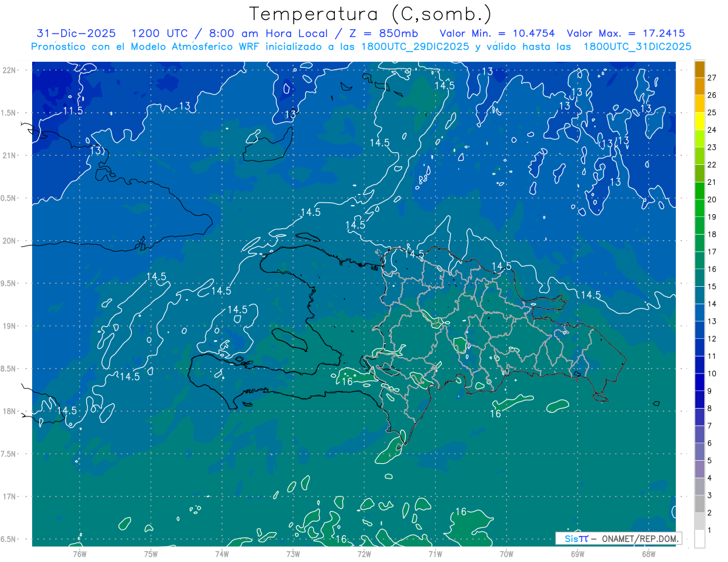Click the "72W" longitude axis label

(364, 554)
